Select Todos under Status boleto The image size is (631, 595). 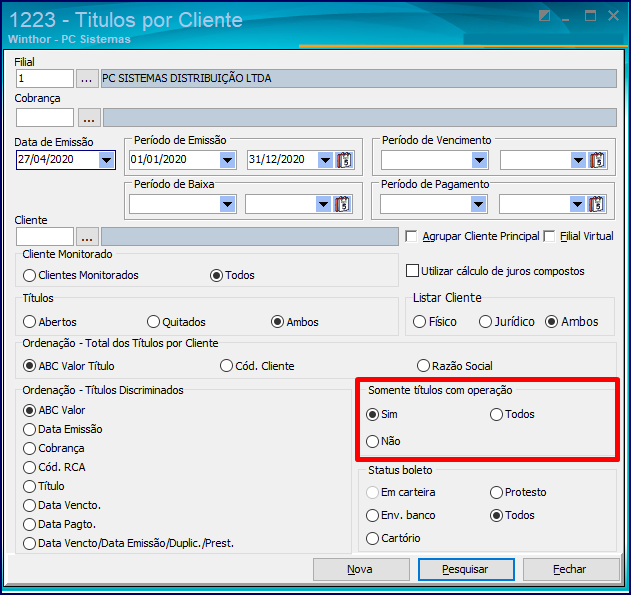click(x=496, y=515)
